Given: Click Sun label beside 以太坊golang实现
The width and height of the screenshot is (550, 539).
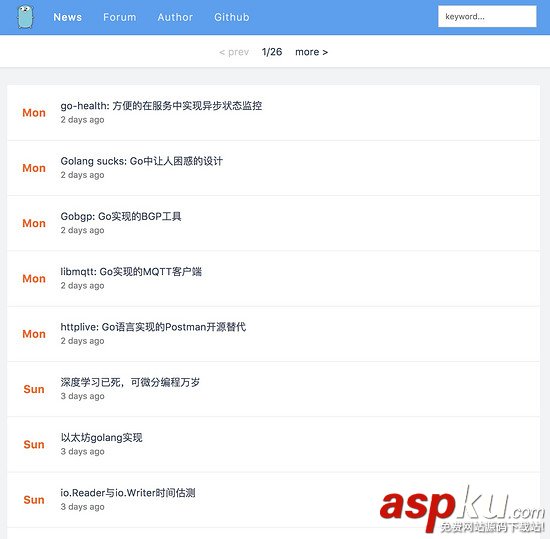Looking at the screenshot, I should coord(34,444).
